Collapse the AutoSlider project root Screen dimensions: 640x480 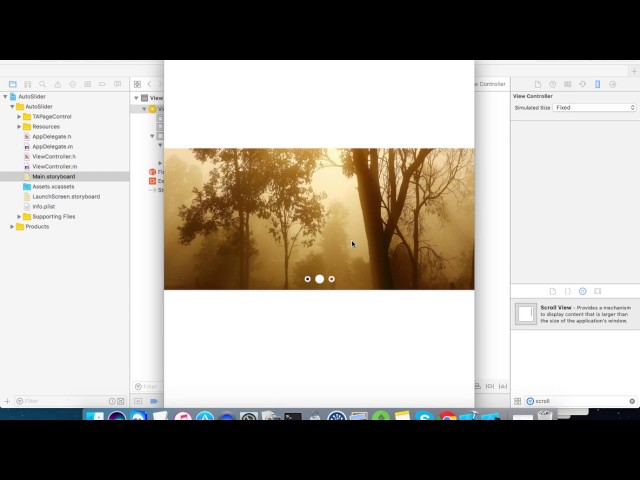tap(5, 97)
